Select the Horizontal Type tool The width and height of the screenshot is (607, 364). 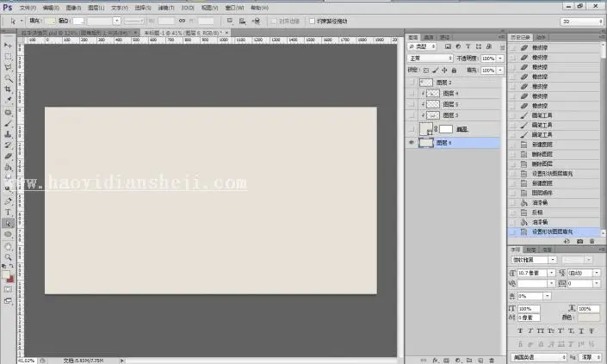coord(8,213)
